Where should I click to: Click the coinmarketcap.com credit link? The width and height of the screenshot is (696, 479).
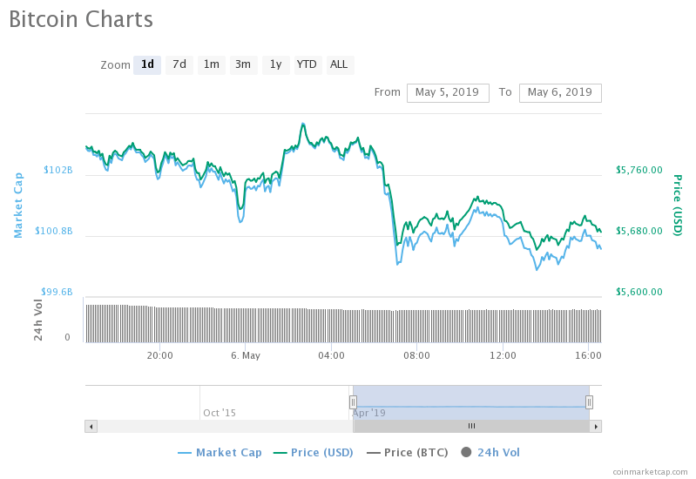[x=650, y=472]
